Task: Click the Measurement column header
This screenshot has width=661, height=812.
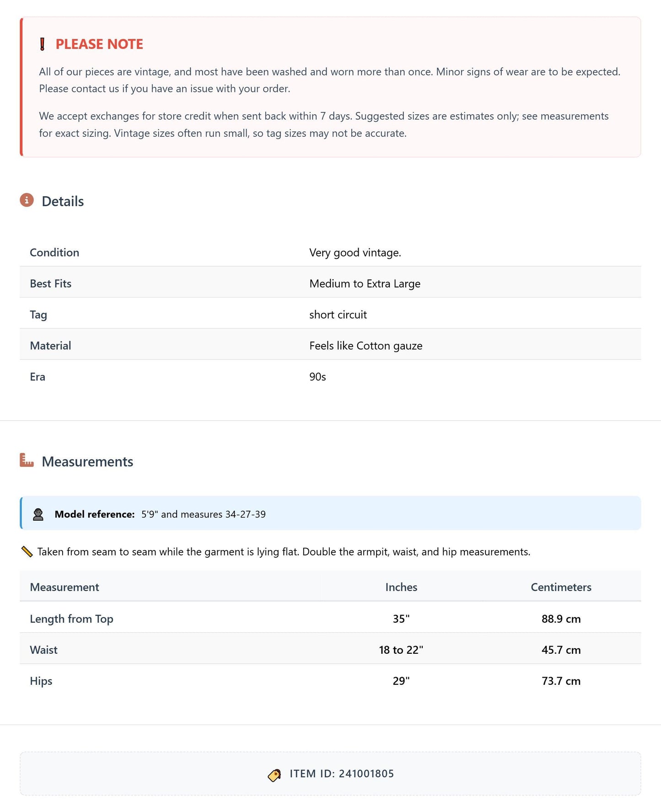Action: coord(64,587)
